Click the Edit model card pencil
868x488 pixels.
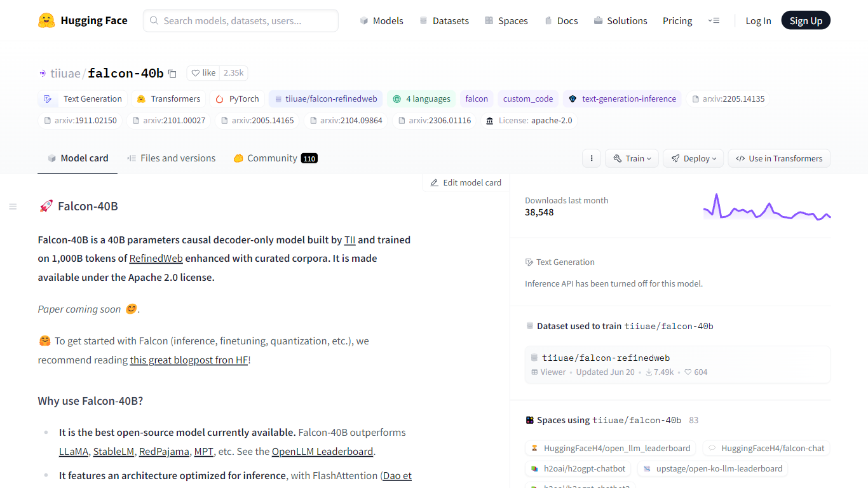tap(435, 182)
